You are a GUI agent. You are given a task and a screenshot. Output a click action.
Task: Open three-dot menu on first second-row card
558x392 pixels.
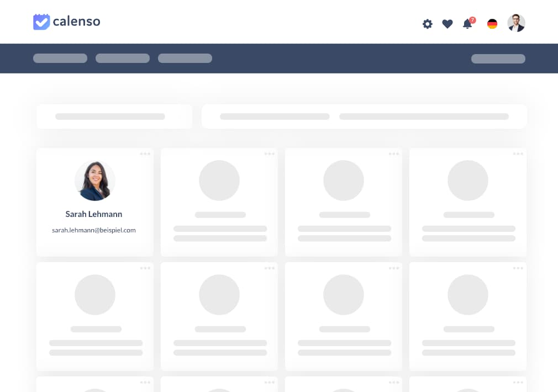145,268
